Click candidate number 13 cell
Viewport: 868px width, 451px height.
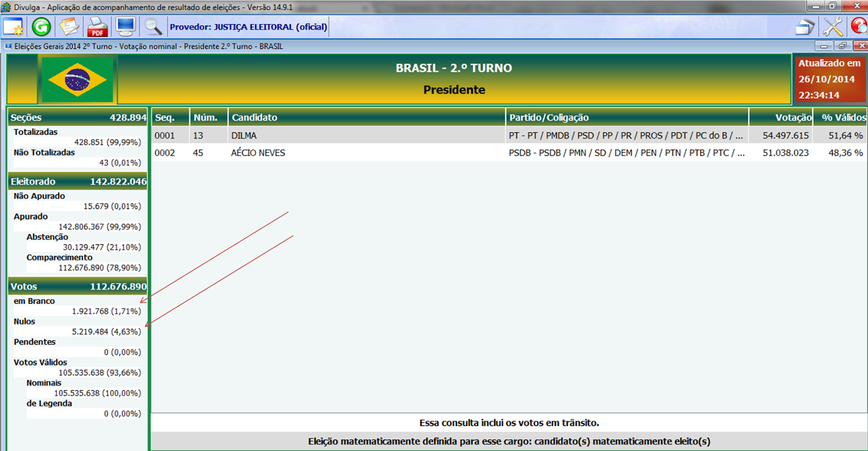[x=198, y=135]
